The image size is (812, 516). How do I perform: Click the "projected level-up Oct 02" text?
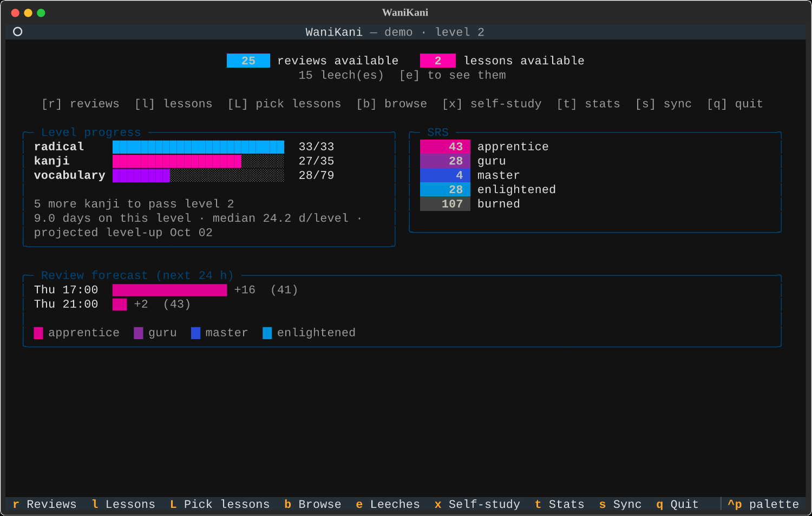pyautogui.click(x=123, y=233)
